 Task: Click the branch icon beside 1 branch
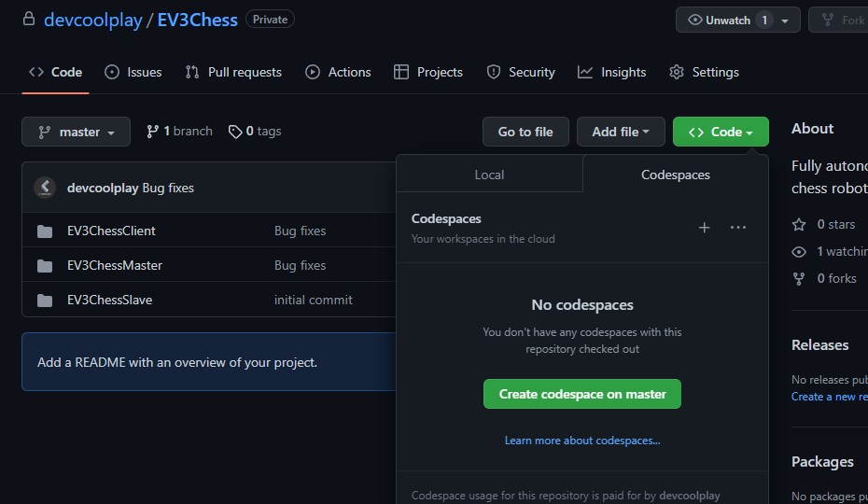pos(153,132)
